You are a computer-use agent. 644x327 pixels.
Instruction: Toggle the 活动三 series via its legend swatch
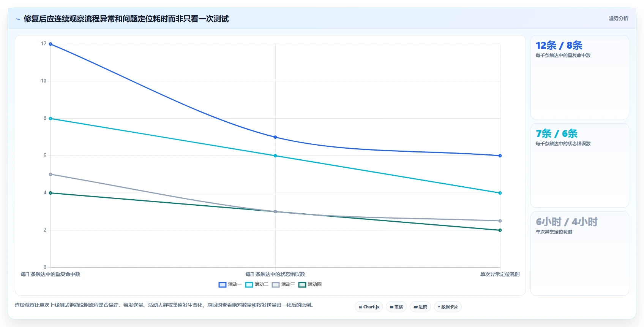coord(276,284)
